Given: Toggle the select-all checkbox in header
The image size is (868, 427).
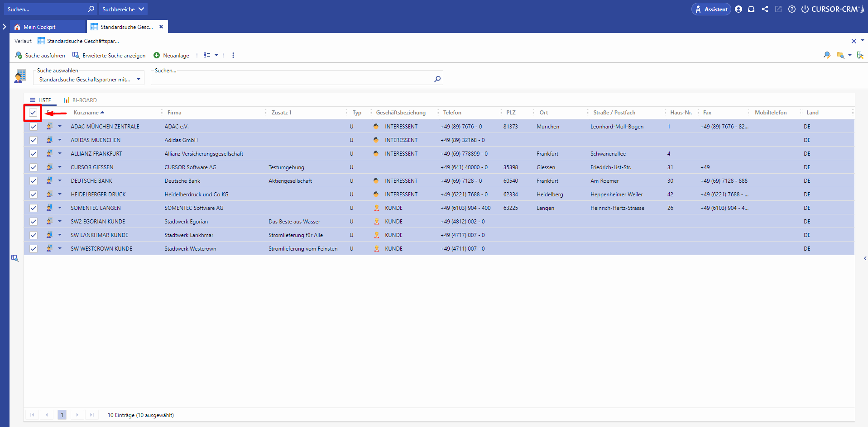Looking at the screenshot, I should click(33, 113).
